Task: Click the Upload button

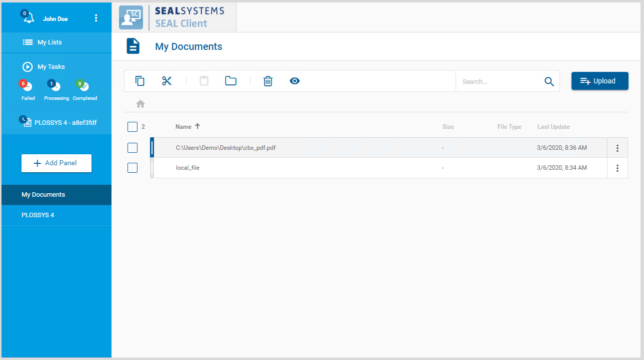Action: (599, 81)
